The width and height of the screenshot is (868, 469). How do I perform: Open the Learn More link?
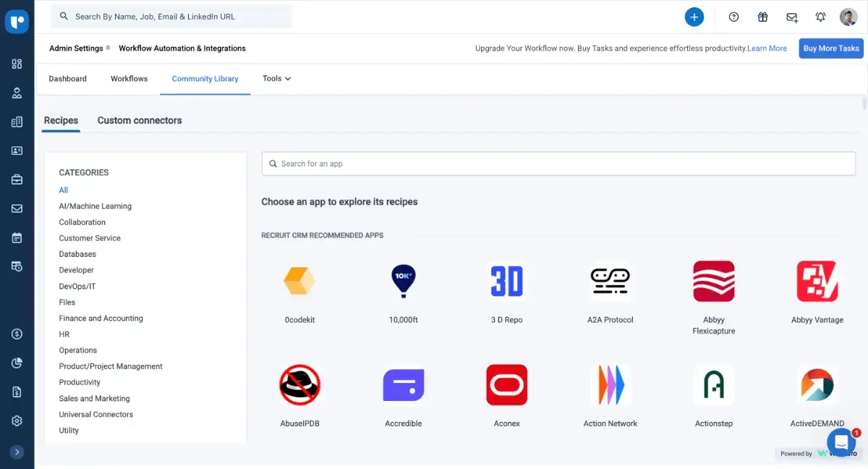(x=767, y=48)
